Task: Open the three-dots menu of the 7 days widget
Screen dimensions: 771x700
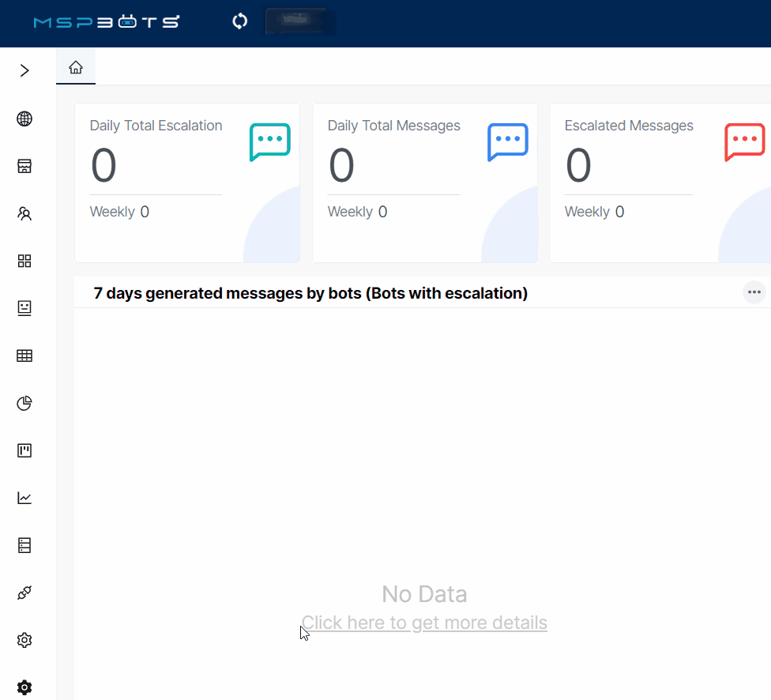Action: pyautogui.click(x=754, y=292)
